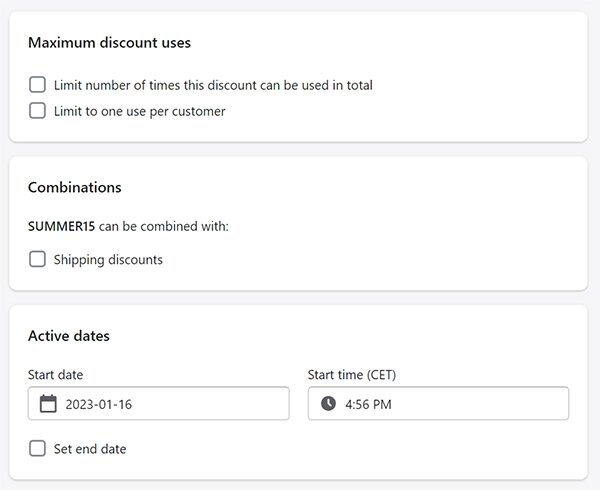Click the calendar icon in Start date
Screen dimensions: 600x490
click(x=48, y=404)
